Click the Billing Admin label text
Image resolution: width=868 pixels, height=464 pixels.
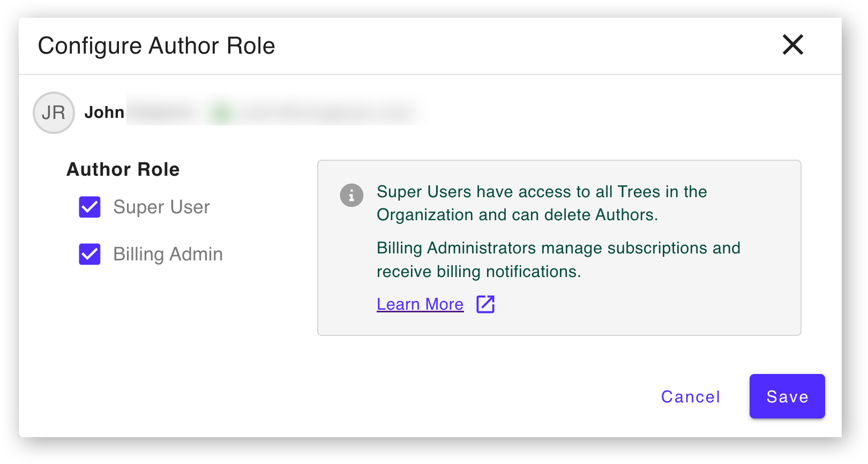168,254
